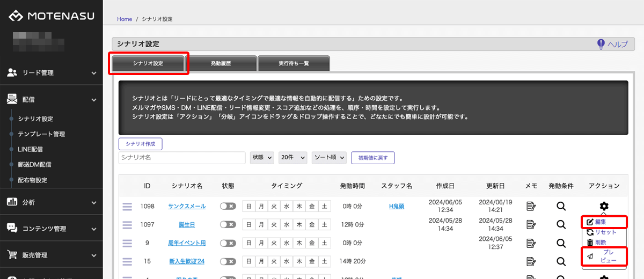644x279 pixels.
Task: Open gear action menu for サンクスメール
Action: [x=604, y=207]
